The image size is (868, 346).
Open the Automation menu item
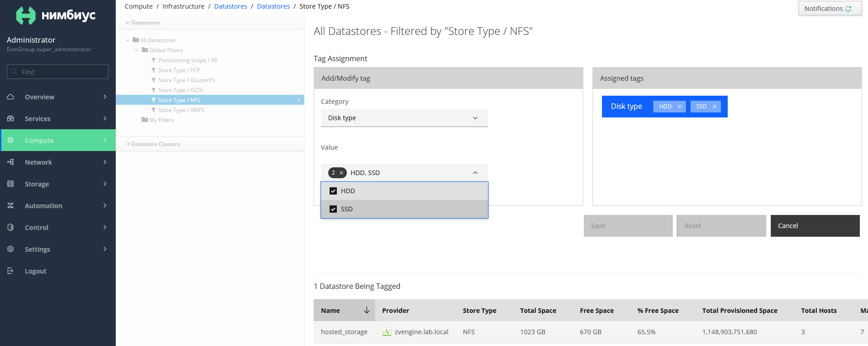[x=58, y=205]
